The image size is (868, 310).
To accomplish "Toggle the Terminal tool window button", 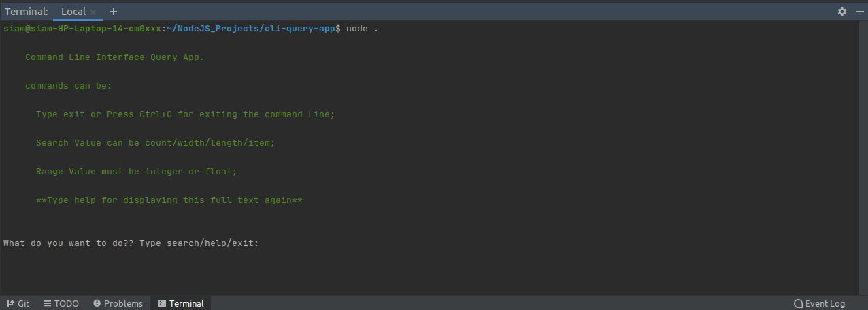I will [x=181, y=303].
